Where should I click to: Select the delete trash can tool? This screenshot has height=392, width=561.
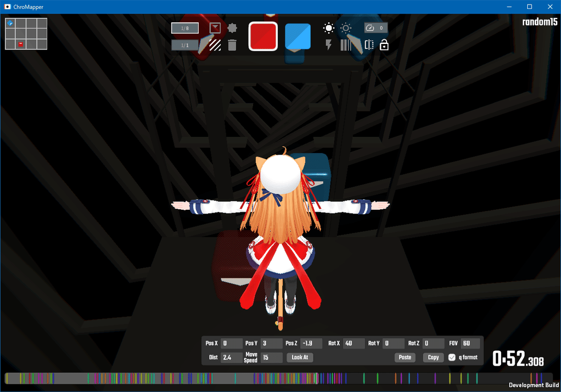232,45
